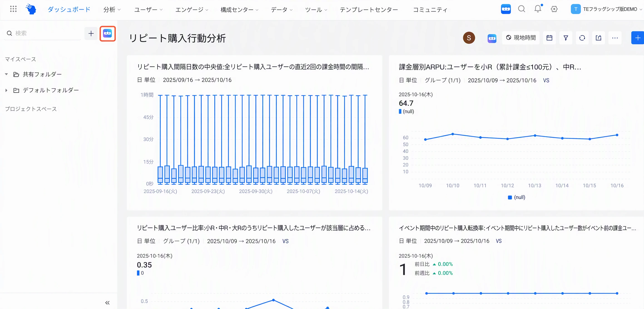
Task: Open the コミュニティ menu item
Action: (x=430, y=10)
